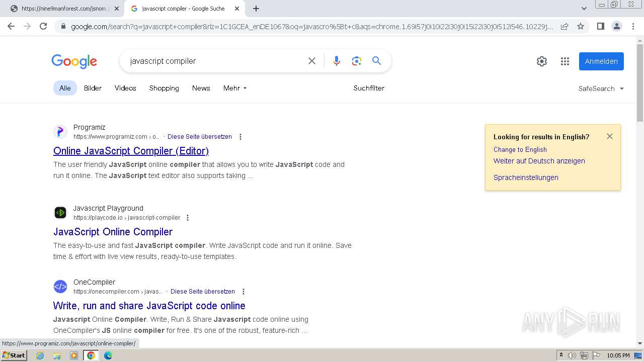Start voice search with microphone icon
The height and width of the screenshot is (362, 644).
tap(337, 61)
